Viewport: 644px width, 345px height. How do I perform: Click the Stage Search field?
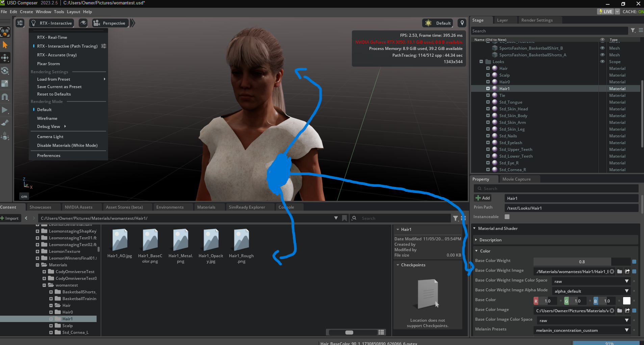click(x=549, y=31)
